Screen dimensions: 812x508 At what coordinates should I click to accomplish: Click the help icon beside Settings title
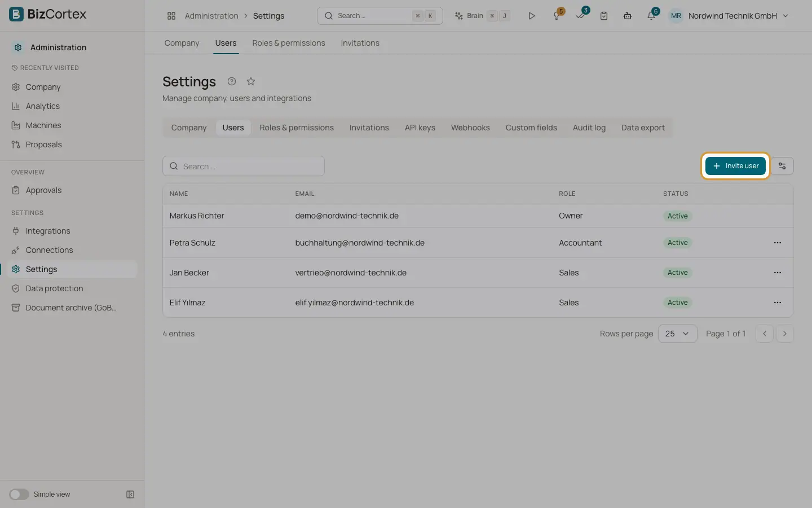(x=232, y=81)
